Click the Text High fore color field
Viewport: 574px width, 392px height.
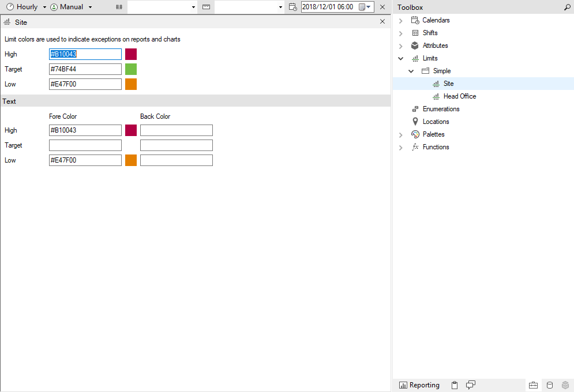coord(85,130)
